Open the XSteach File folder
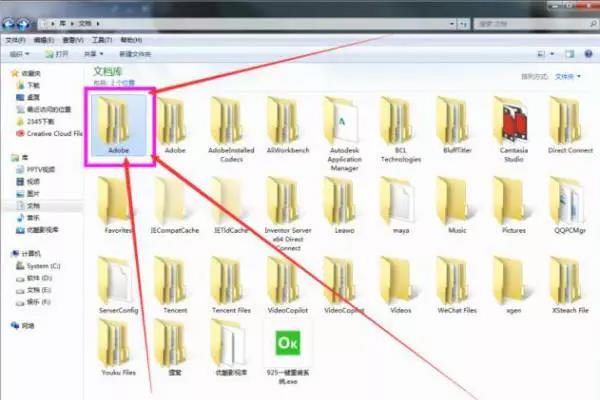This screenshot has width=600, height=400. 570,286
